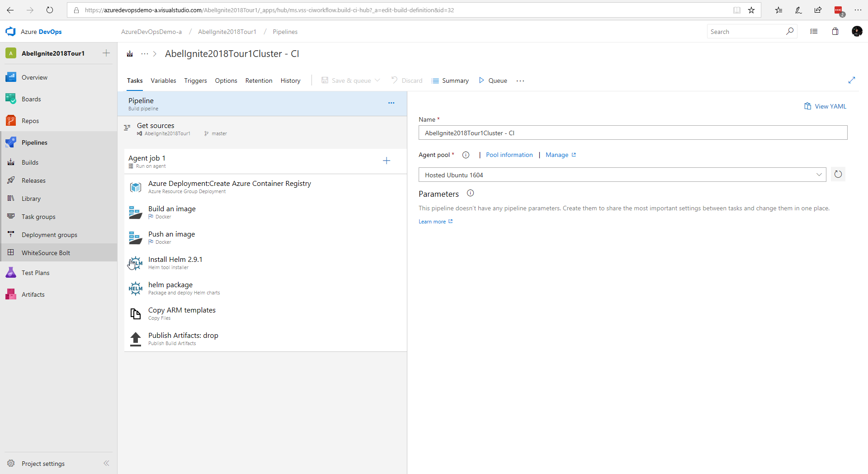
Task: Open the Manage pools link
Action: [x=561, y=155]
